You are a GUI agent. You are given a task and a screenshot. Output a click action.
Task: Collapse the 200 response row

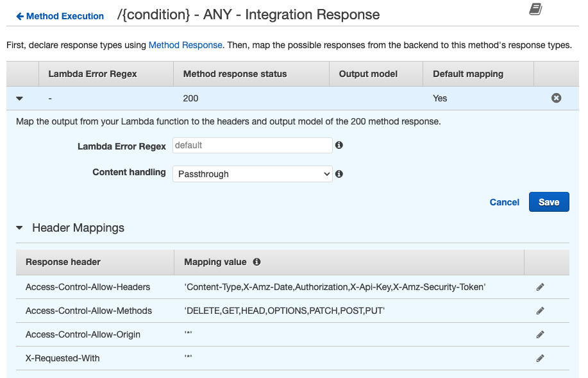[x=19, y=99]
